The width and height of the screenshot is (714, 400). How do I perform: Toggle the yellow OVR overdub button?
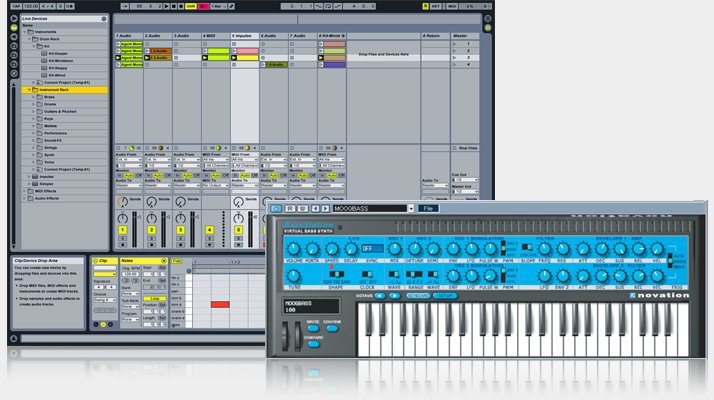[191, 6]
